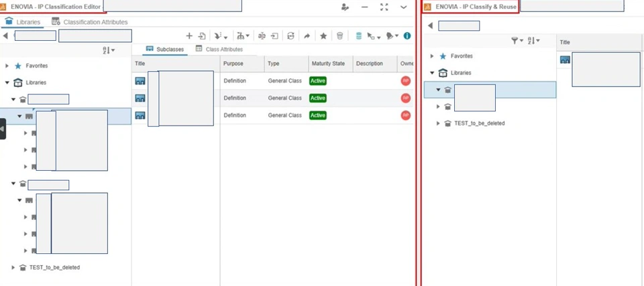
Task: Click the Active badge in first row
Action: click(318, 81)
